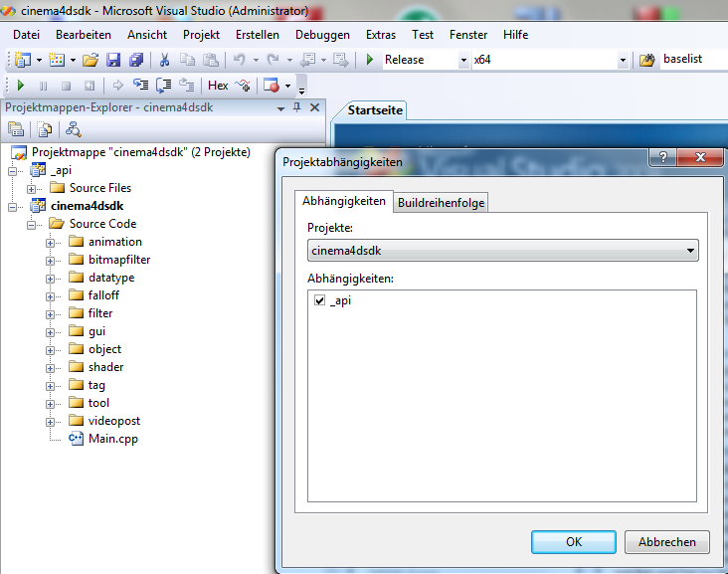Select the Projektmappe "cinema4dsdk" root node
Image resolution: width=728 pixels, height=574 pixels.
tap(140, 152)
